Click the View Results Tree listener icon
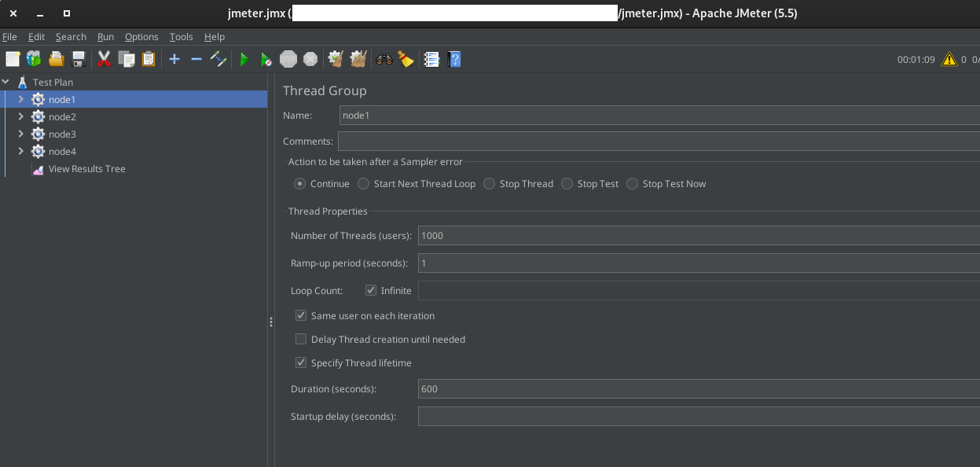Image resolution: width=980 pixels, height=467 pixels. 38,169
